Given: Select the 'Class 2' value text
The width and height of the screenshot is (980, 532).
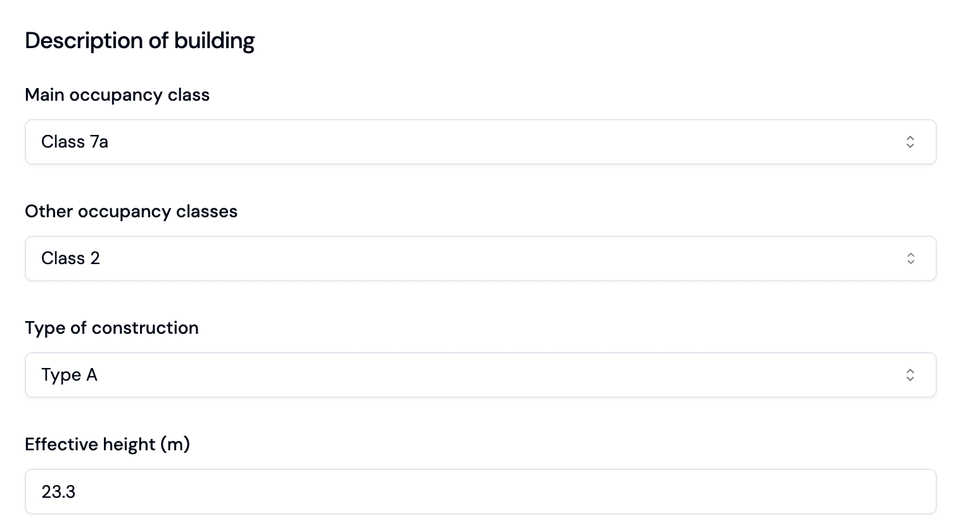Looking at the screenshot, I should 70,258.
